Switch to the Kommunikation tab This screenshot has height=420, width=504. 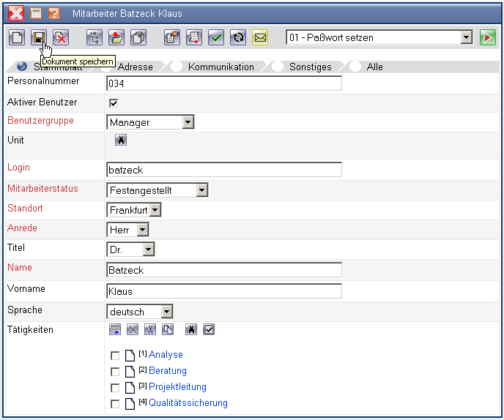pos(220,67)
